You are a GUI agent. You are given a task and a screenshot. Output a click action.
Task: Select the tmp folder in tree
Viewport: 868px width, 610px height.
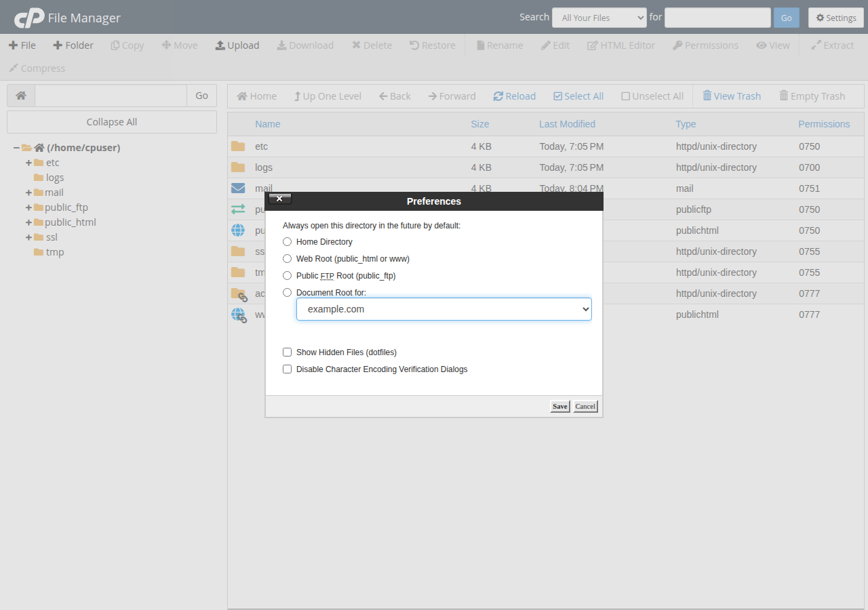tap(55, 252)
